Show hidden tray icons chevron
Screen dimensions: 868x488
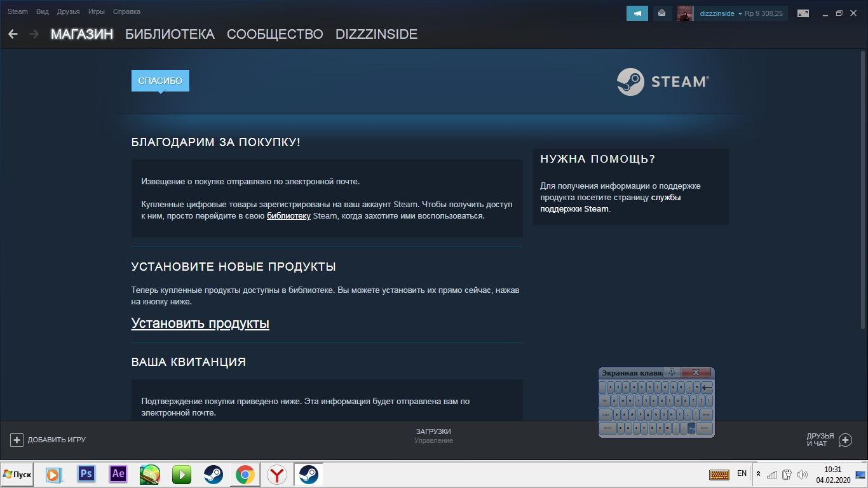(758, 474)
